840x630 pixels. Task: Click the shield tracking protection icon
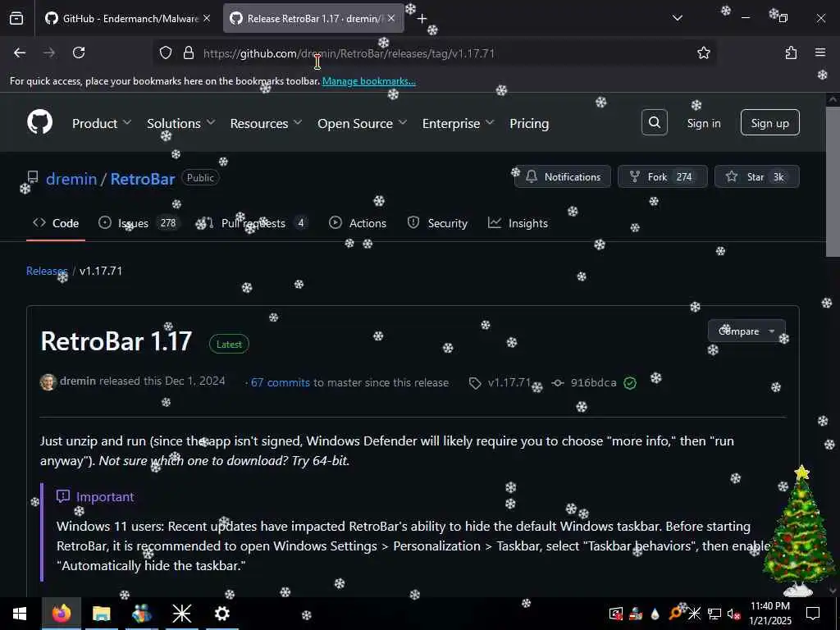coord(166,52)
